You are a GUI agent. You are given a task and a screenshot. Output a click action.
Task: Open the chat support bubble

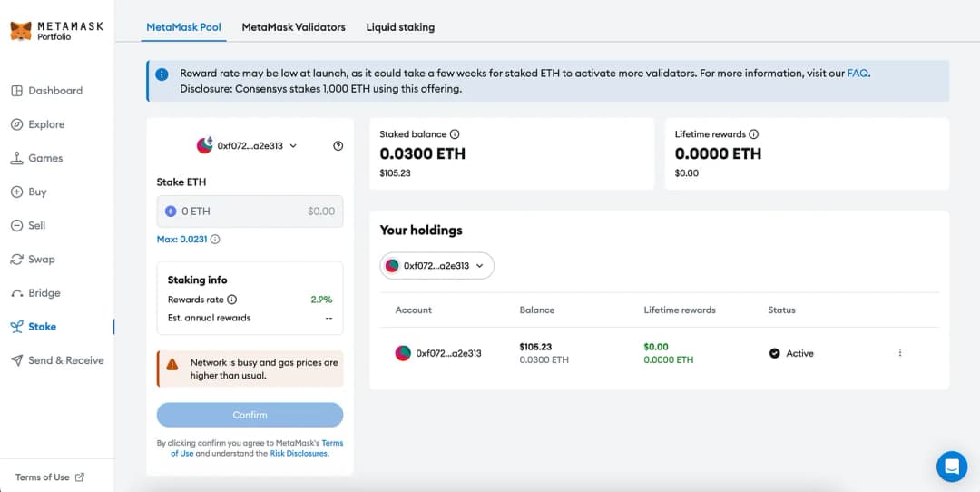(951, 467)
